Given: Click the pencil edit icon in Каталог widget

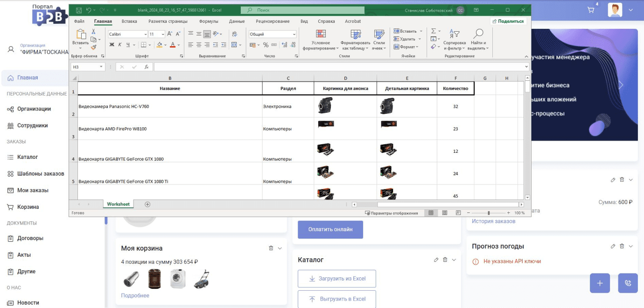Looking at the screenshot, I should [436, 260].
